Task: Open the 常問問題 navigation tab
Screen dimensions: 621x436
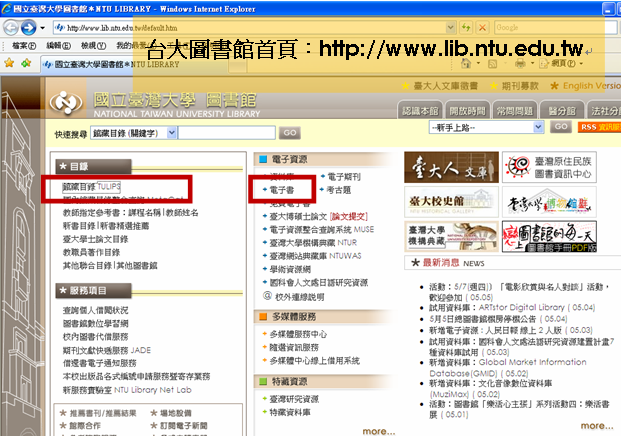Action: (514, 111)
